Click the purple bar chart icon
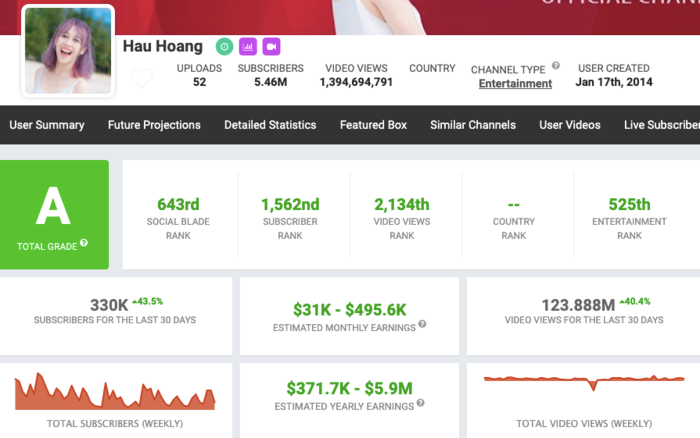700x438 pixels. point(248,46)
